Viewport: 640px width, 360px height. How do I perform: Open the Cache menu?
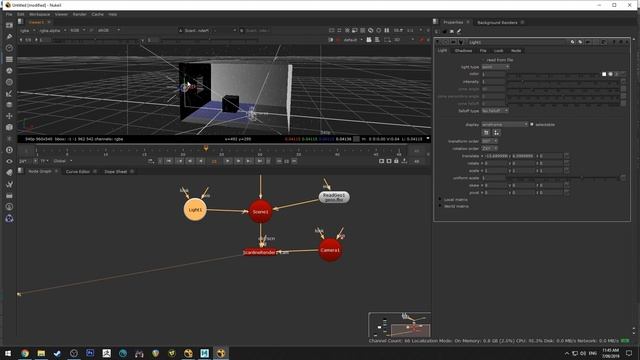[x=98, y=14]
